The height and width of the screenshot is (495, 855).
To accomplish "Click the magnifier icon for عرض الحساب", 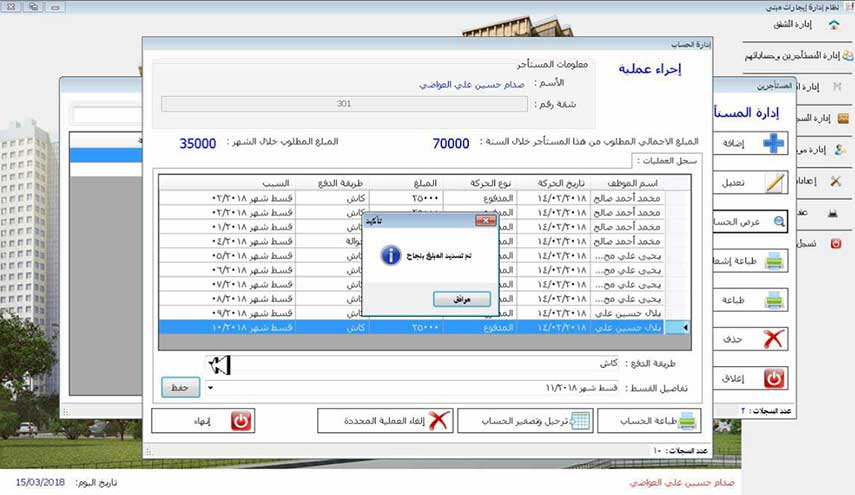I will pos(775,223).
